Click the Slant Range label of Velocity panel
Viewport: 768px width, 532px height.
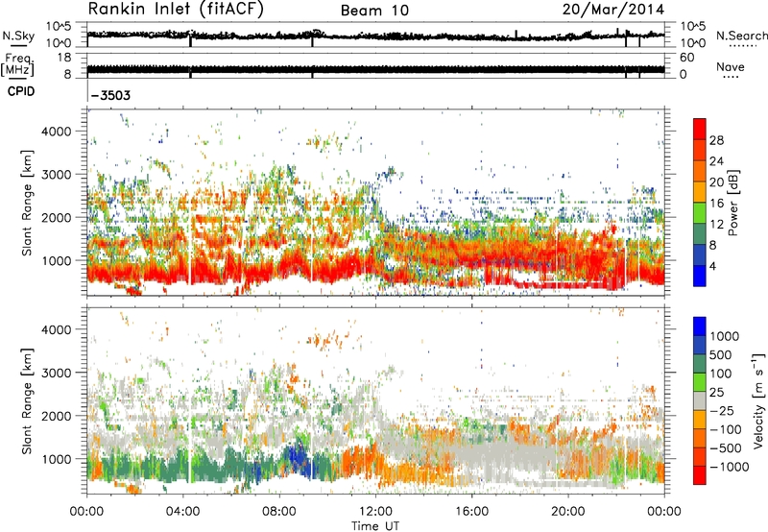coord(27,400)
